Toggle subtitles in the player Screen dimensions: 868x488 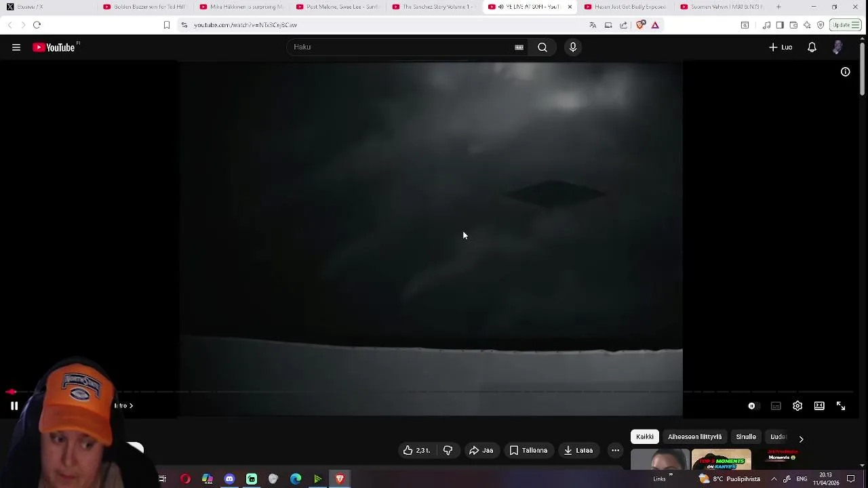click(776, 406)
